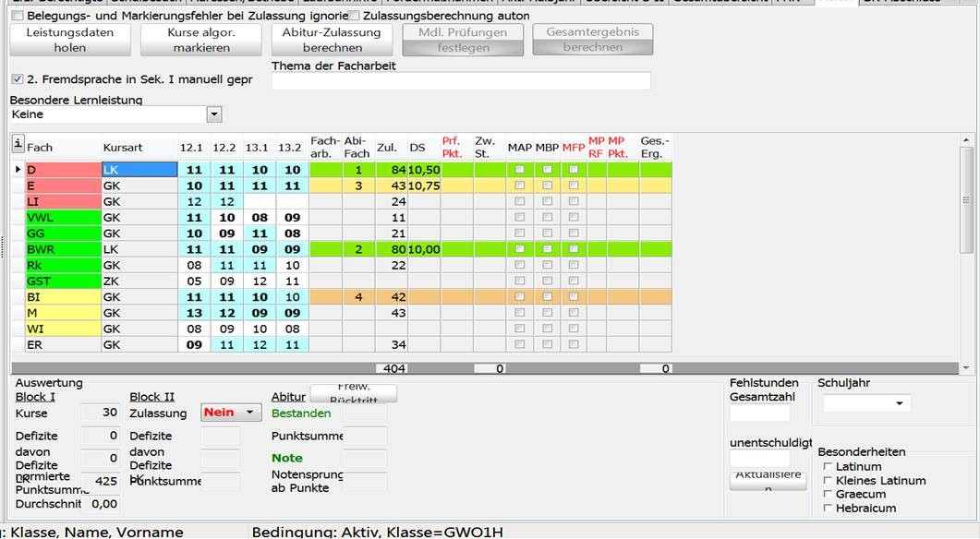Click Mdl. Prüfungen festlegen button
Viewport: 980px width, 539px height.
point(463,40)
